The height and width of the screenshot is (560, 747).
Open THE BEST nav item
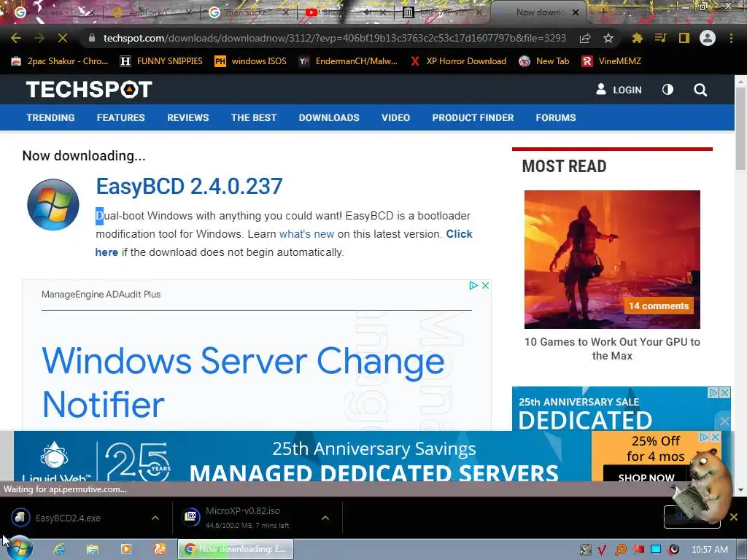click(253, 117)
